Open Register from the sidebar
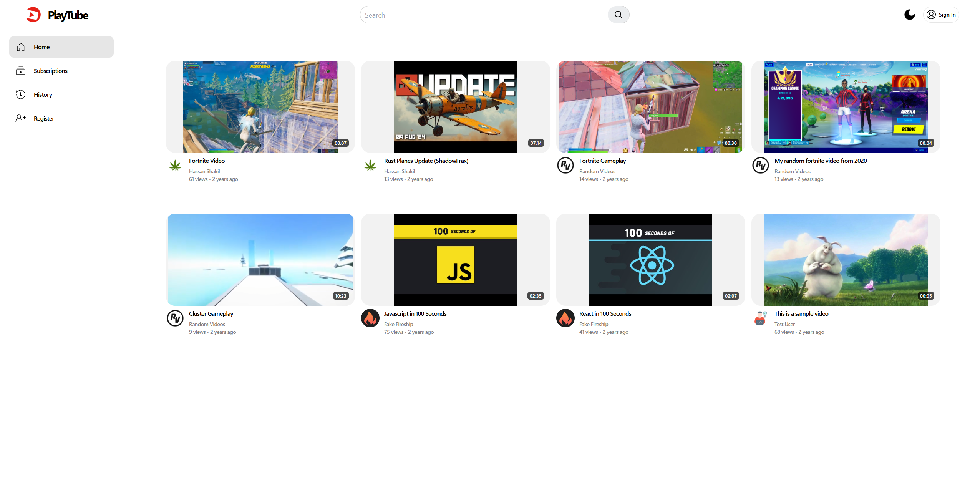Screen dimensions: 980x499 pyautogui.click(x=61, y=118)
